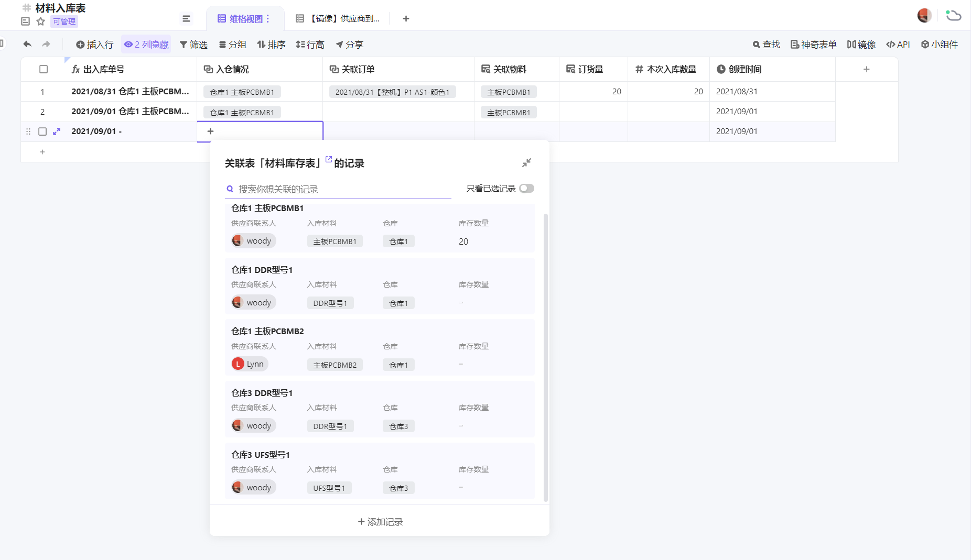Expand row 3 record details
This screenshot has width=971, height=560.
[x=57, y=131]
